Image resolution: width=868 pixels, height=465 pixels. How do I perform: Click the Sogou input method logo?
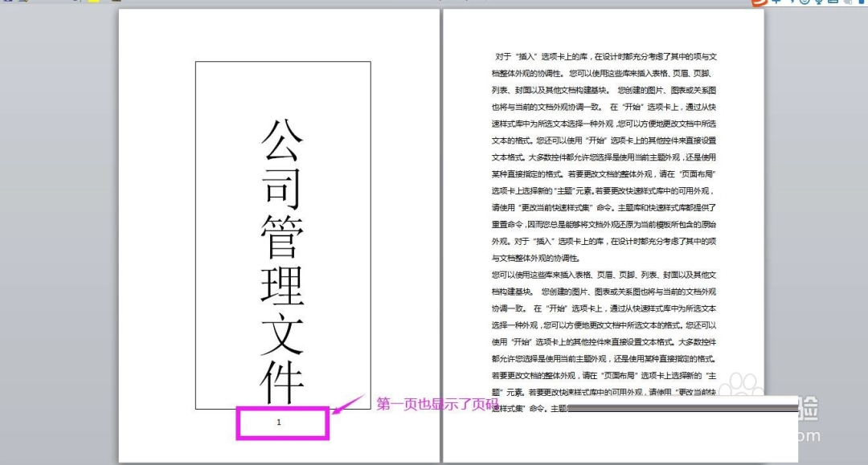[759, 2]
